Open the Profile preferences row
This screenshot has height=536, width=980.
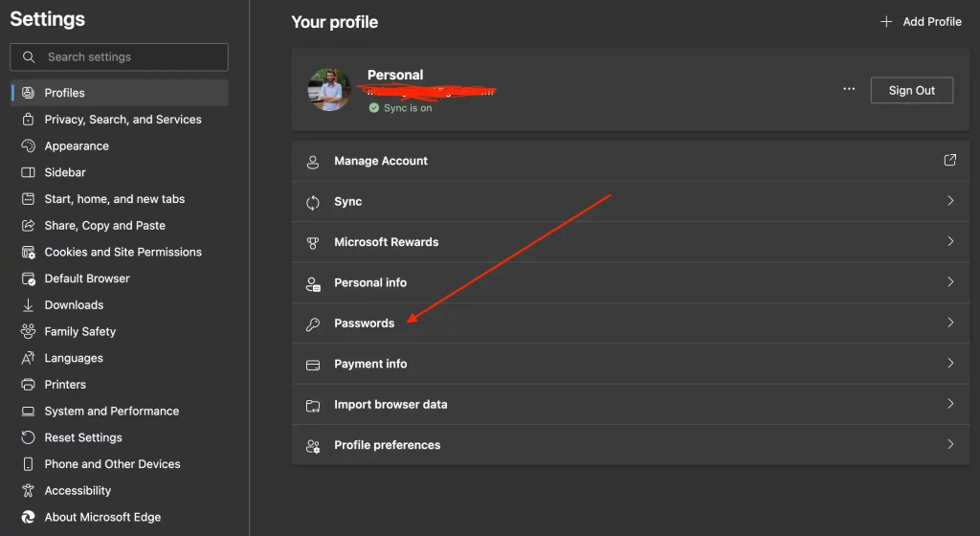click(631, 445)
